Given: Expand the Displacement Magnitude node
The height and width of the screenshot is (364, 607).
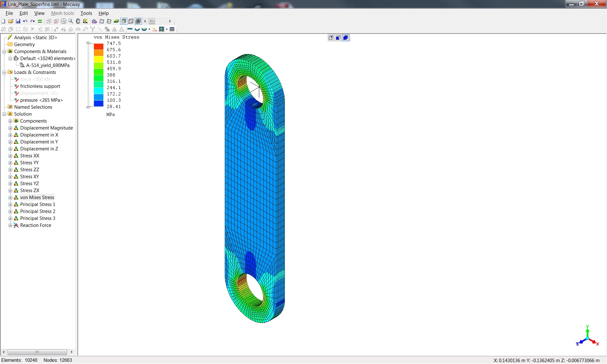Looking at the screenshot, I should [x=10, y=128].
